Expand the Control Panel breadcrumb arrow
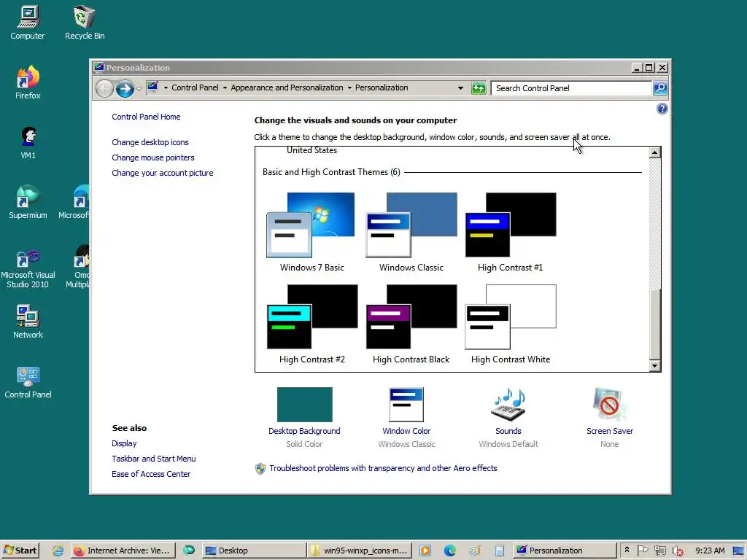 coord(225,88)
